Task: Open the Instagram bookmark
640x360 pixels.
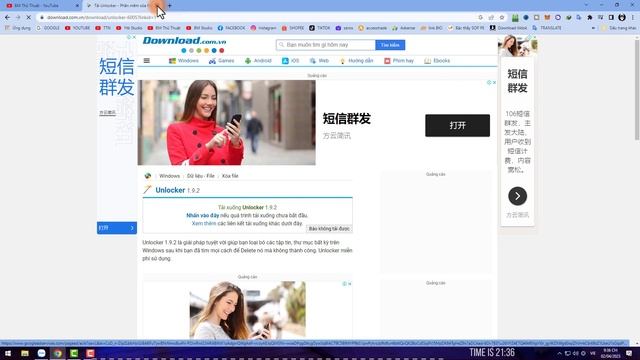Action: [263, 28]
